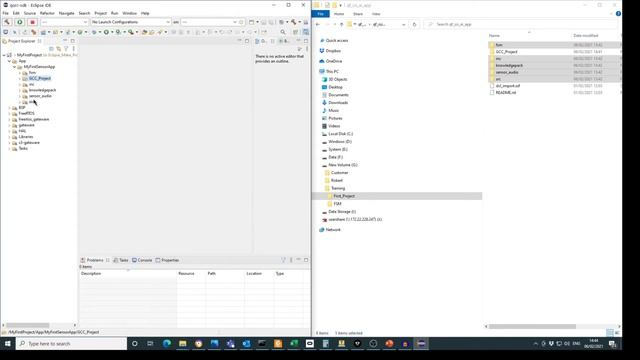Click the Eclipse toolbar search magnifier icon
The width and height of the screenshot is (640, 360).
[283, 32]
